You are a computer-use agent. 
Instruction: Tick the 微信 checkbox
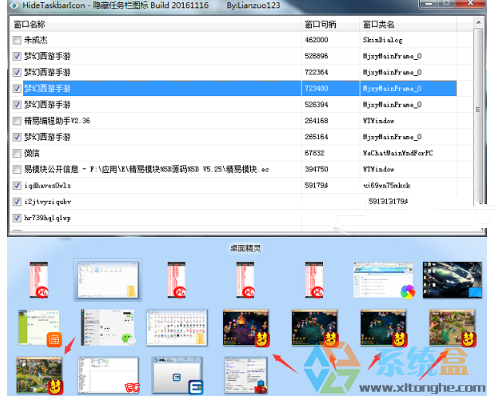(17, 153)
